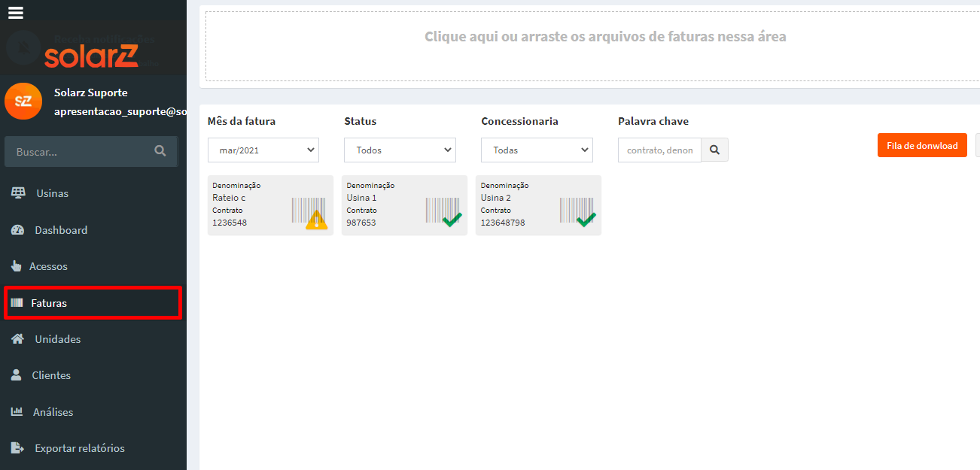Open the Dashboard menu item
Viewport: 980px width, 470px height.
point(60,230)
